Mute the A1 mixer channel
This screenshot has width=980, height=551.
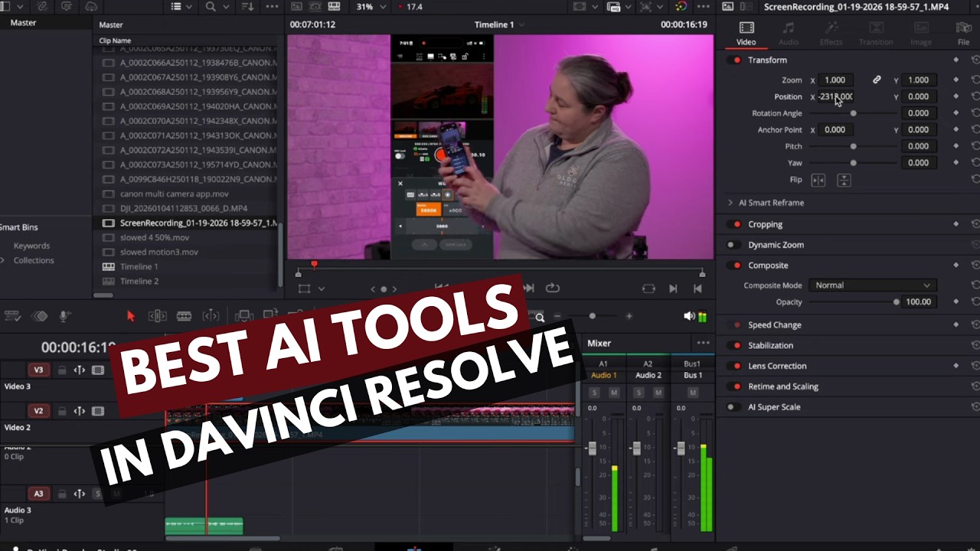tap(613, 393)
